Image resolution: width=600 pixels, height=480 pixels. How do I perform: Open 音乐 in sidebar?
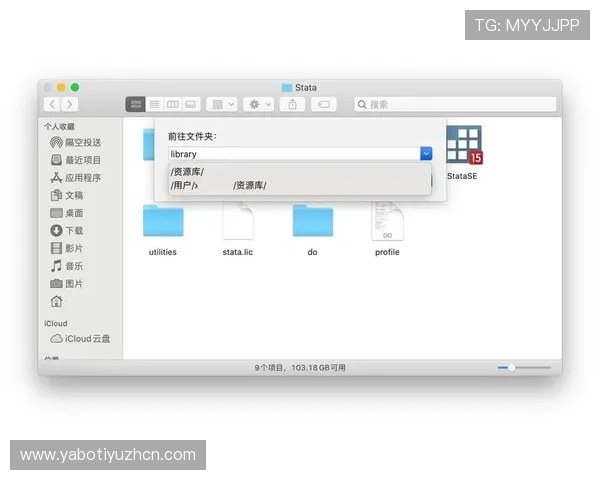pyautogui.click(x=67, y=266)
